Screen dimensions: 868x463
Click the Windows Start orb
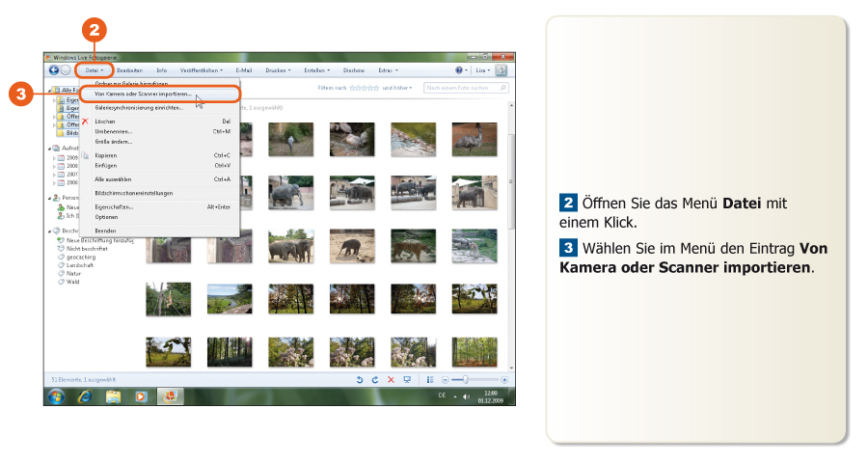click(x=56, y=396)
